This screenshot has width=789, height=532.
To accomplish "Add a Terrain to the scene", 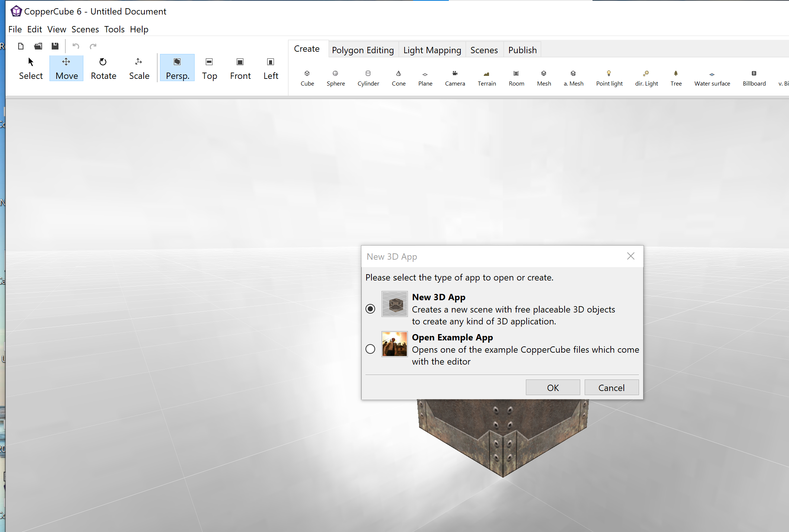I will tap(487, 78).
